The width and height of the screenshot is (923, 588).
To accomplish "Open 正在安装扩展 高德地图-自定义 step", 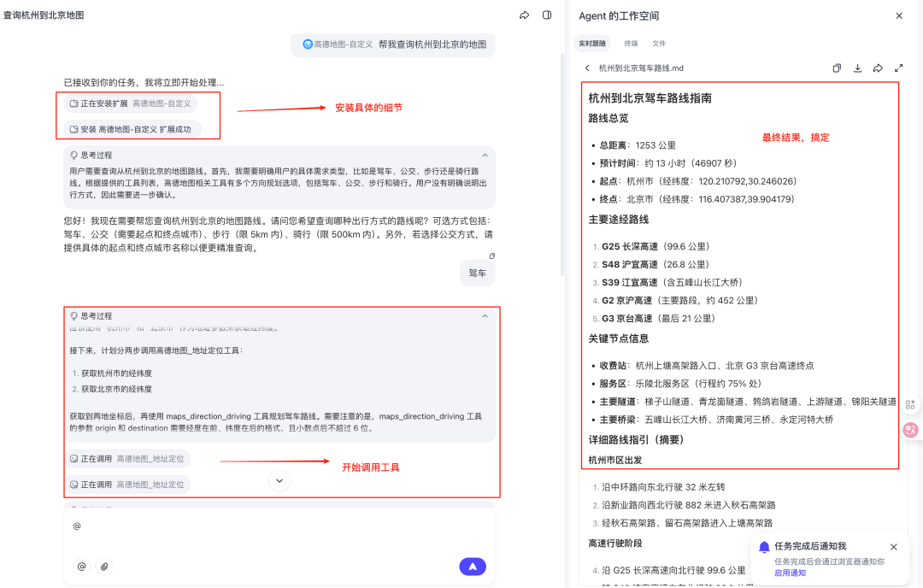I will [x=131, y=103].
